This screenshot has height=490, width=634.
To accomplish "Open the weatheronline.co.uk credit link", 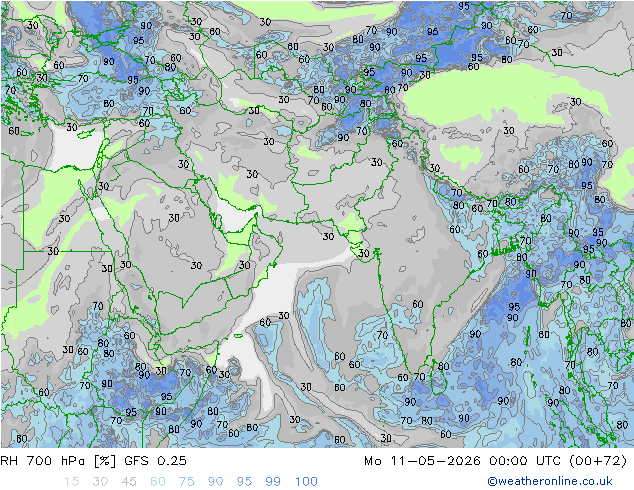I will 550,481.
